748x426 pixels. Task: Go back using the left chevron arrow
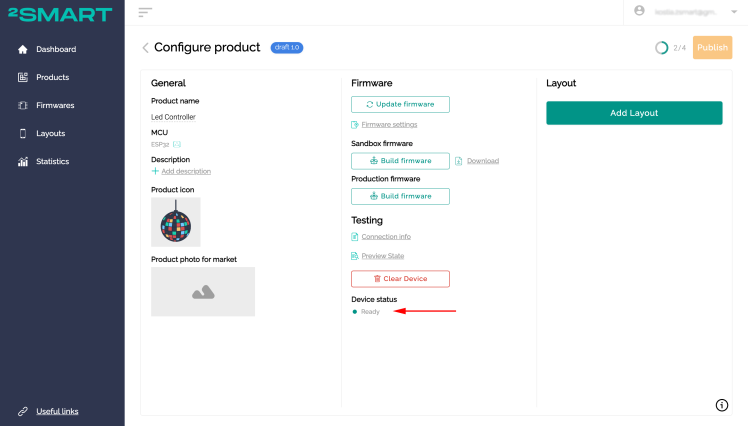[x=145, y=48]
